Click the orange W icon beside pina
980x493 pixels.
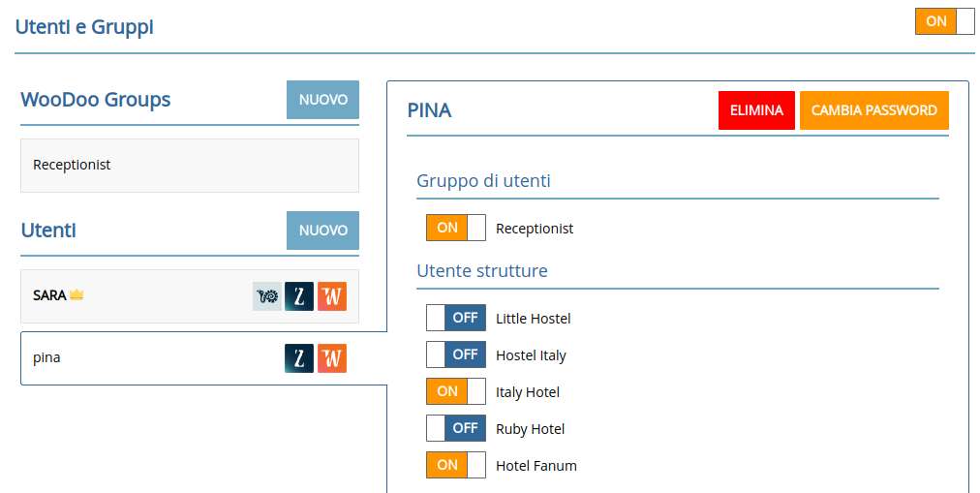click(332, 358)
